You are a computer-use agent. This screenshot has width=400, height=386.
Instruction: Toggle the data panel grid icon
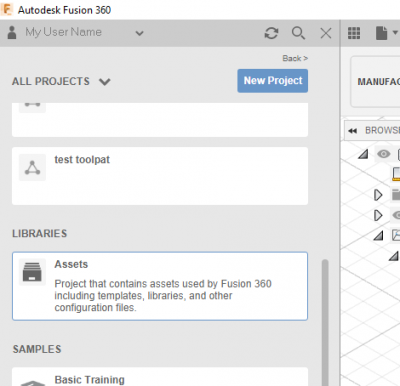(x=354, y=33)
